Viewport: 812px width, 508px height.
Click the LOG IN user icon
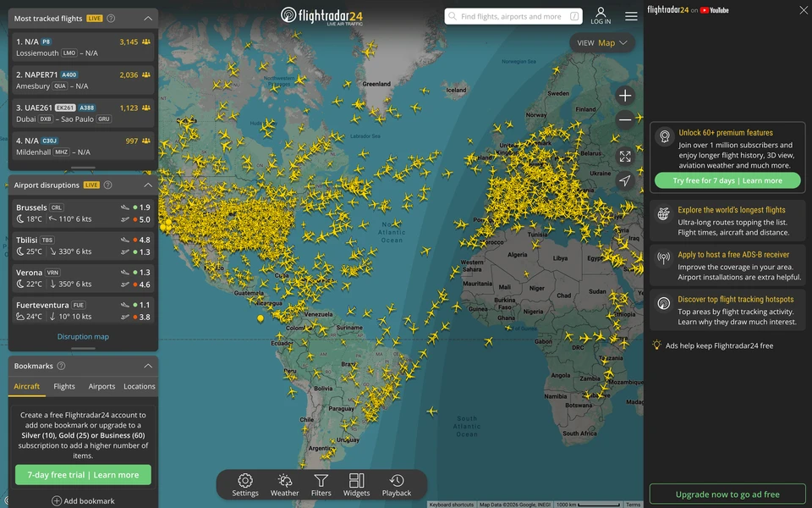(x=601, y=15)
